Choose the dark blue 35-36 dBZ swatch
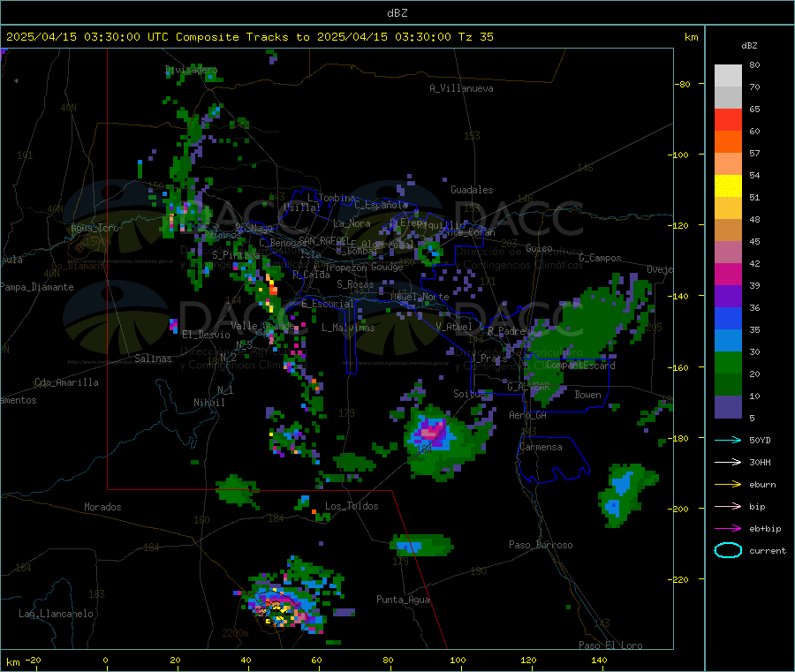Viewport: 795px width, 672px height. click(x=728, y=318)
